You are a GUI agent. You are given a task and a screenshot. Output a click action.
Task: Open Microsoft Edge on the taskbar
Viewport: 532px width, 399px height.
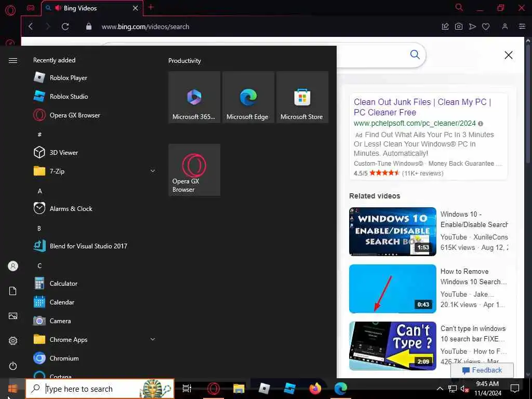point(341,389)
